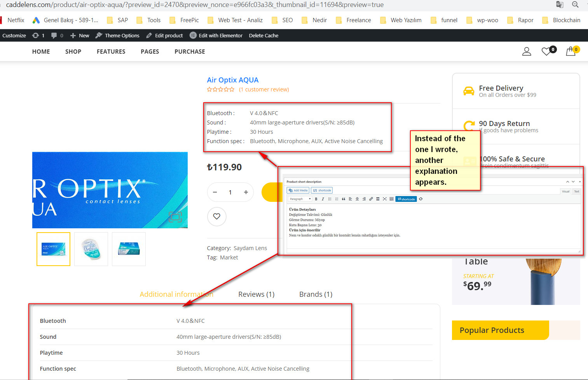This screenshot has height=380, width=588.
Task: Click Delete Cache in admin bar
Action: click(x=263, y=35)
